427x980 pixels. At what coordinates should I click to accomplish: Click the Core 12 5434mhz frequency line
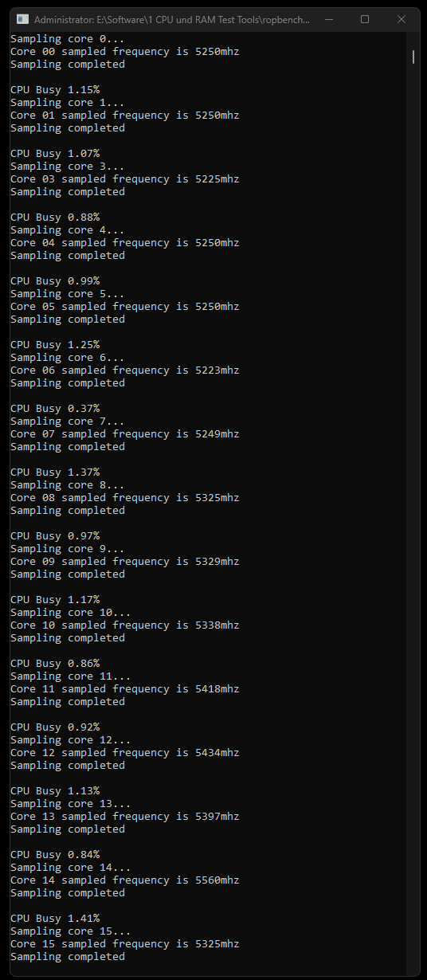tap(124, 753)
